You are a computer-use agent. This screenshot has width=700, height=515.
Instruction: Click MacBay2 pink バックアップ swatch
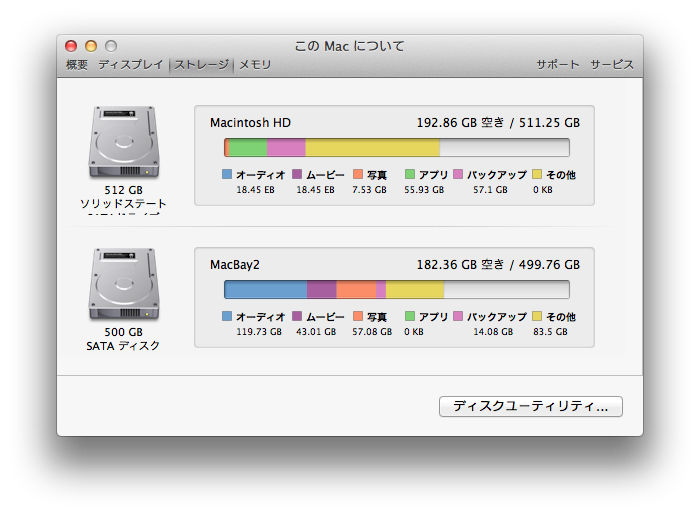[x=458, y=316]
